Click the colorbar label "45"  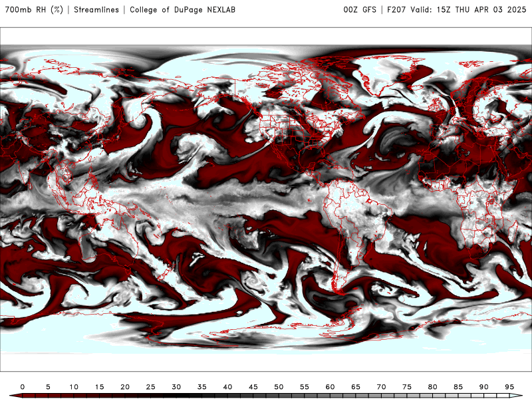pos(253,387)
